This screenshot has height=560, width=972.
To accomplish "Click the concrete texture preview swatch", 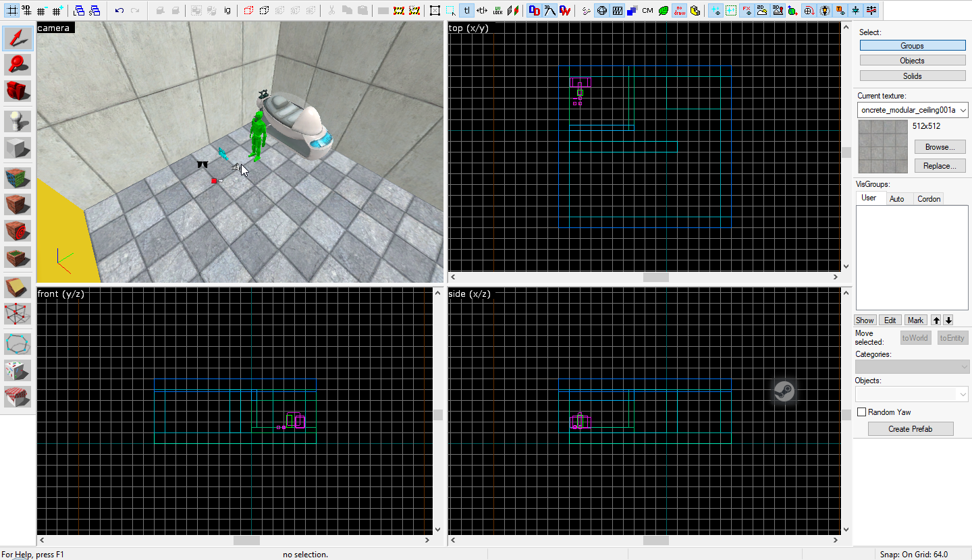I will coord(882,147).
